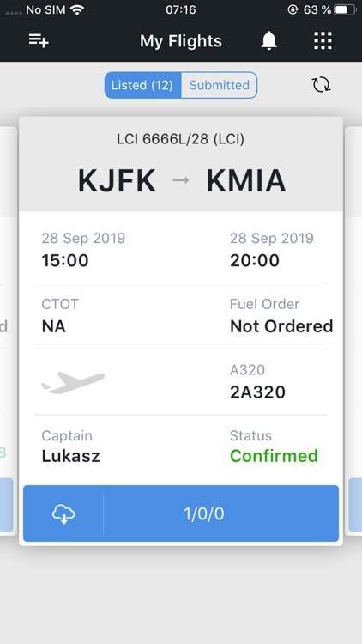Tap the CTOT NA field
This screenshot has width=362, height=644.
60,316
